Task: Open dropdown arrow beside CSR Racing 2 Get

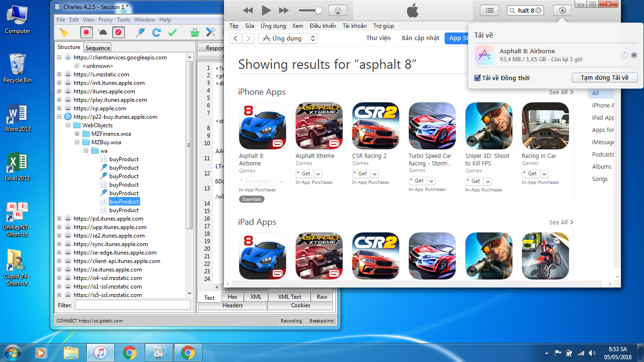Action: pyautogui.click(x=374, y=174)
